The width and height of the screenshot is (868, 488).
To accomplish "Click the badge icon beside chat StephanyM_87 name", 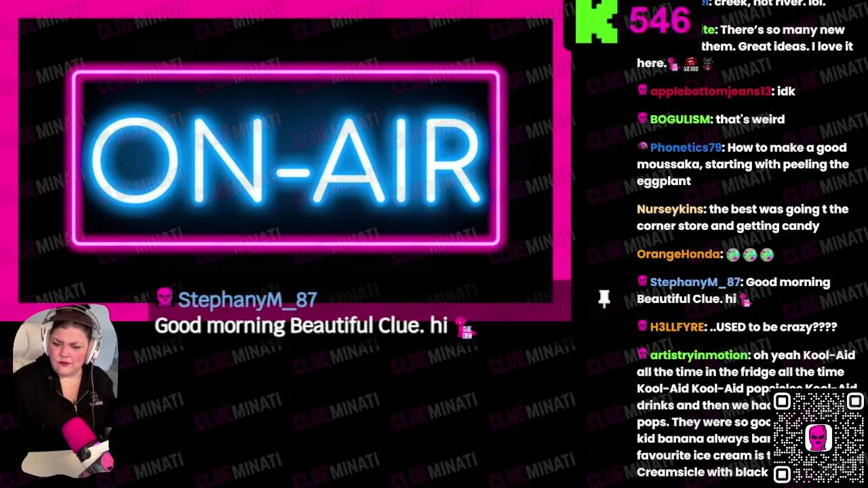I will 642,281.
